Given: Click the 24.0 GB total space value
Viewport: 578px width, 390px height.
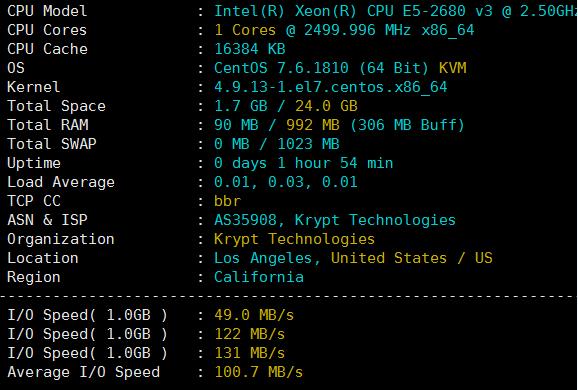Looking at the screenshot, I should click(x=326, y=106).
